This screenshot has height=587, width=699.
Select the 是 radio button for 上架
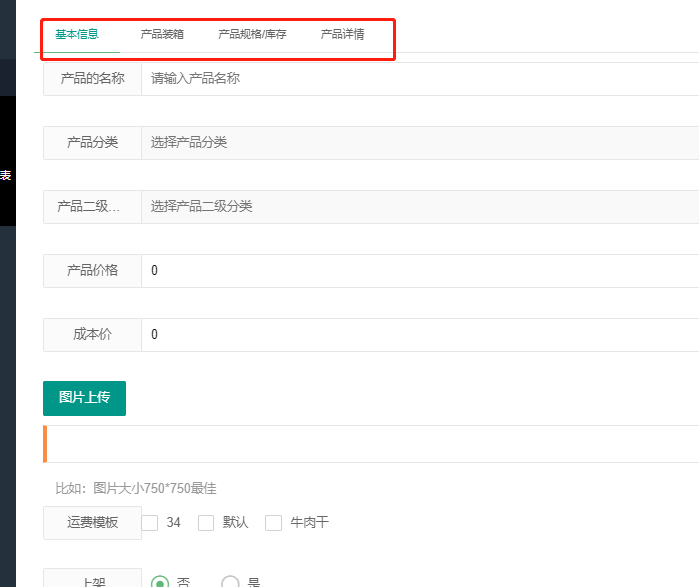coord(230,582)
